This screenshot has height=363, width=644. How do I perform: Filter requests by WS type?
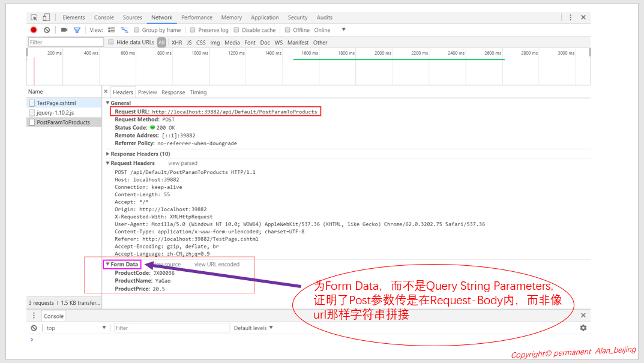click(278, 42)
